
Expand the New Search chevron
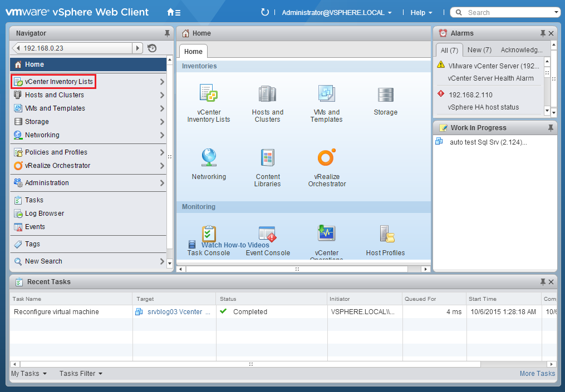[x=162, y=261]
